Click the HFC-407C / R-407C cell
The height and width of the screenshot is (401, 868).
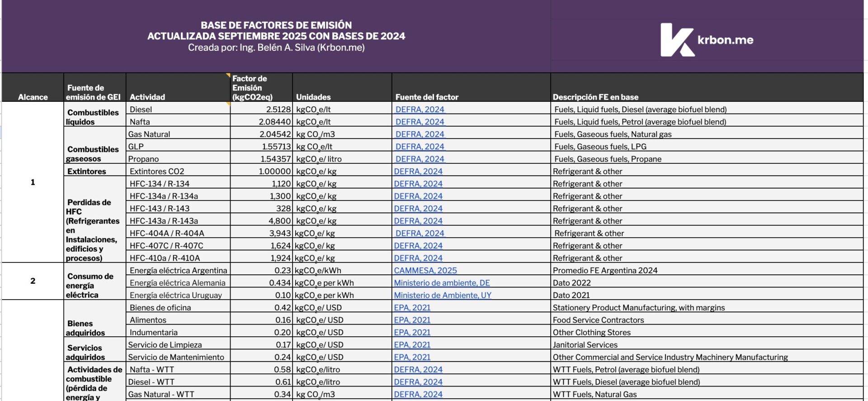pos(178,245)
